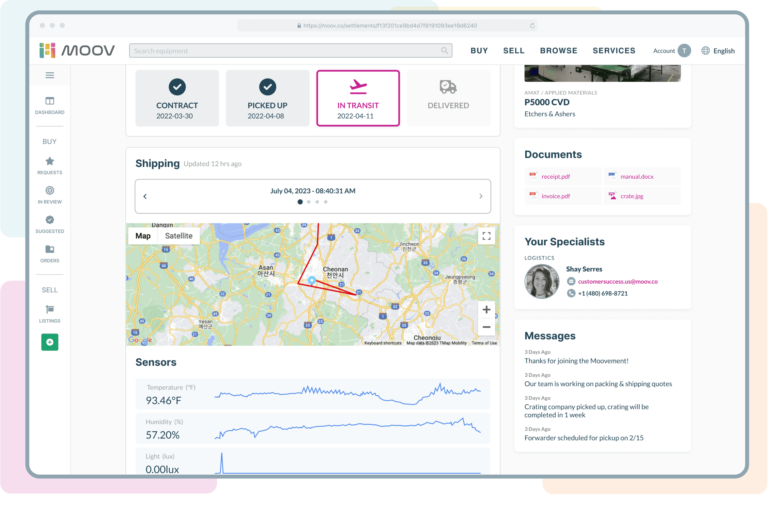774x532 pixels.
Task: Click green add listing plus button
Action: point(50,342)
